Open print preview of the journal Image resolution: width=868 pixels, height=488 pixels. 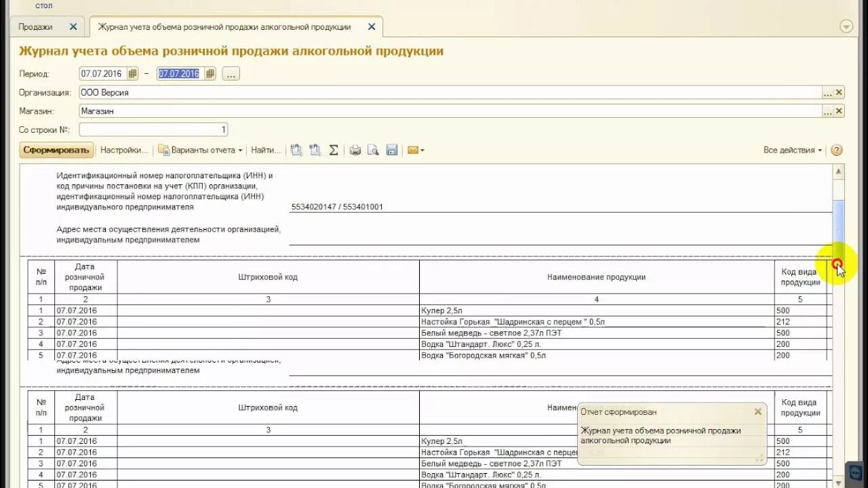372,150
